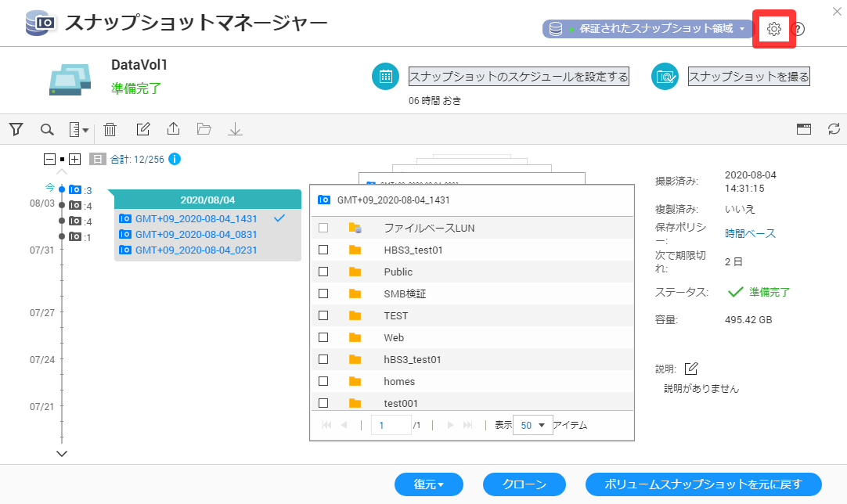Select the 日 day view icon
847x504 pixels.
[97, 159]
